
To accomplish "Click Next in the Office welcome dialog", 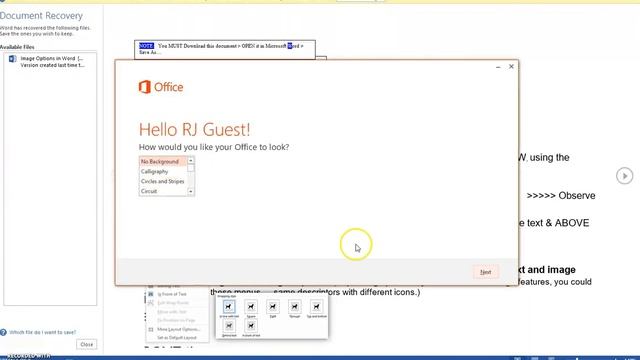I will (x=485, y=272).
